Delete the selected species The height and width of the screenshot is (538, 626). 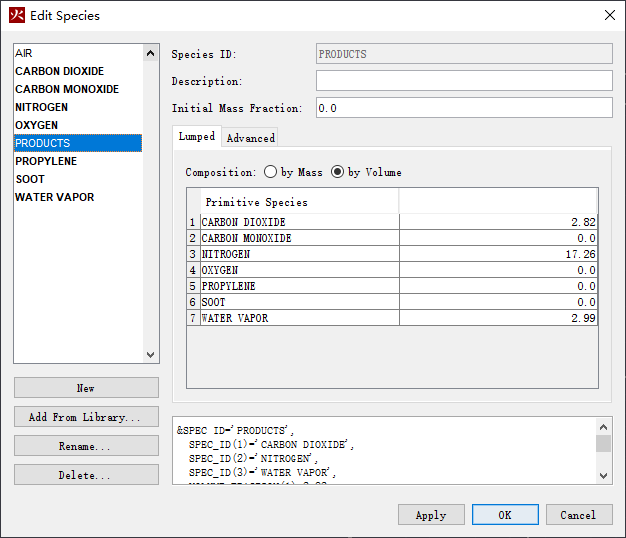(x=86, y=475)
